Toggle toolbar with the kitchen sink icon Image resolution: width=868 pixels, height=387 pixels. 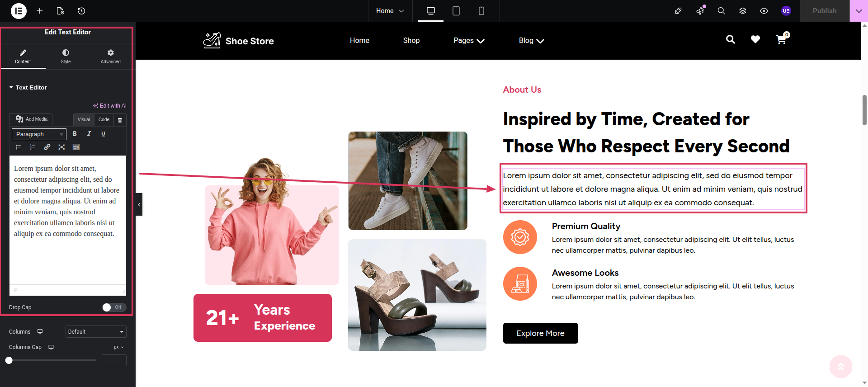point(76,147)
